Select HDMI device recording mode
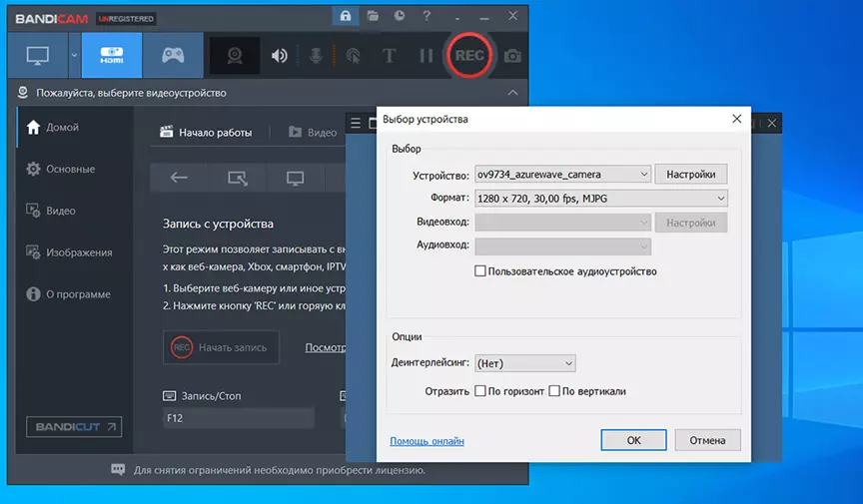The image size is (863, 504). [x=112, y=55]
